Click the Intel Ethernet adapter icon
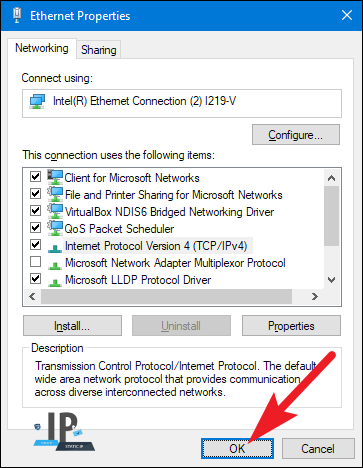Screen dimensions: 363x468 click(x=37, y=101)
